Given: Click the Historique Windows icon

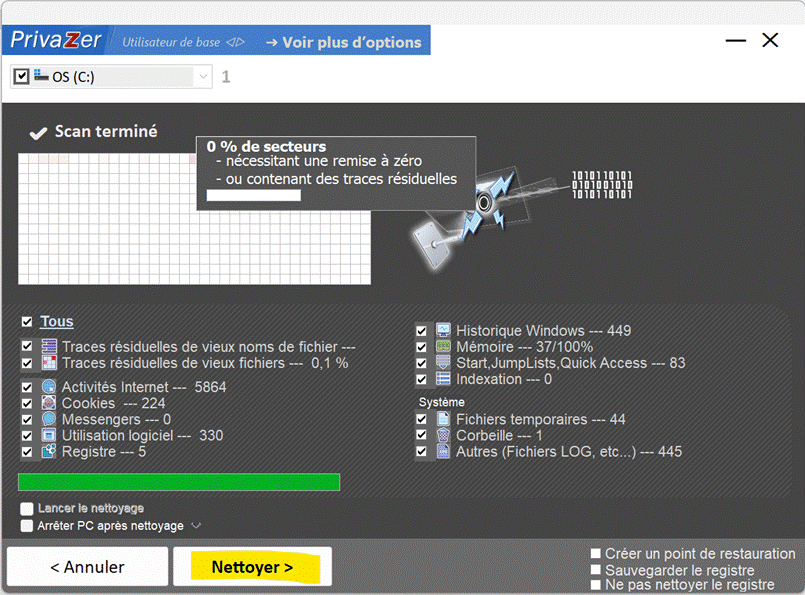Looking at the screenshot, I should point(443,330).
